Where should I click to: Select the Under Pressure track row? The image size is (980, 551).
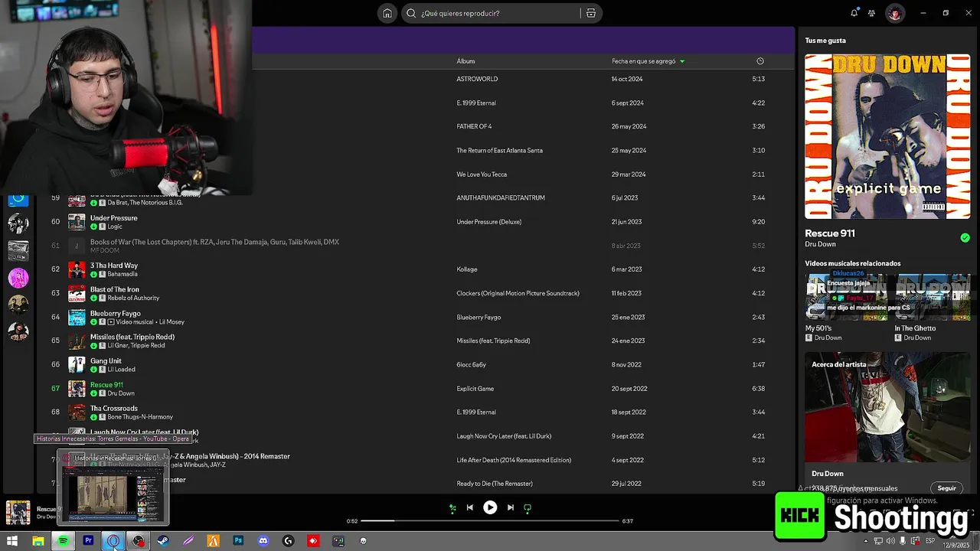pyautogui.click(x=413, y=222)
